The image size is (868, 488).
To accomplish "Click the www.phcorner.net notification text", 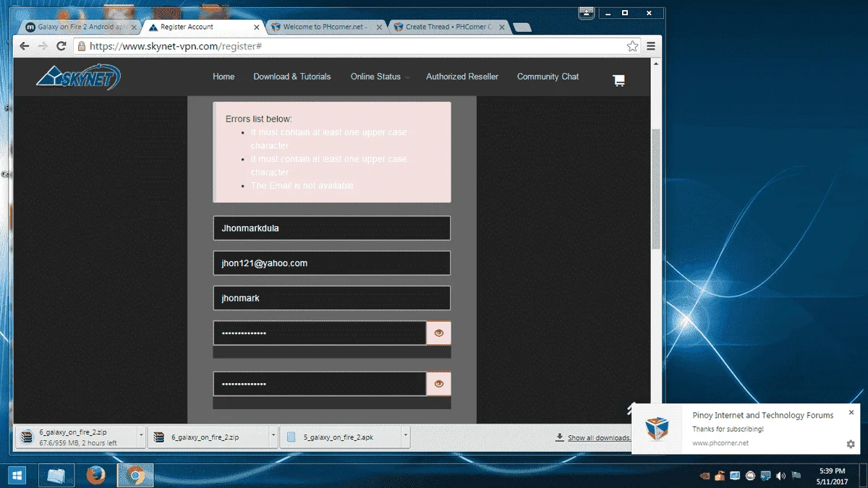I will (x=720, y=443).
